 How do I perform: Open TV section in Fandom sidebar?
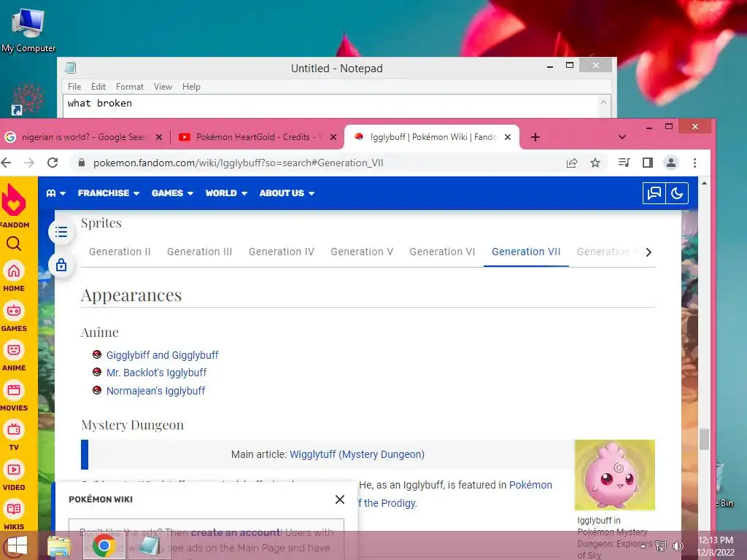pos(14,436)
